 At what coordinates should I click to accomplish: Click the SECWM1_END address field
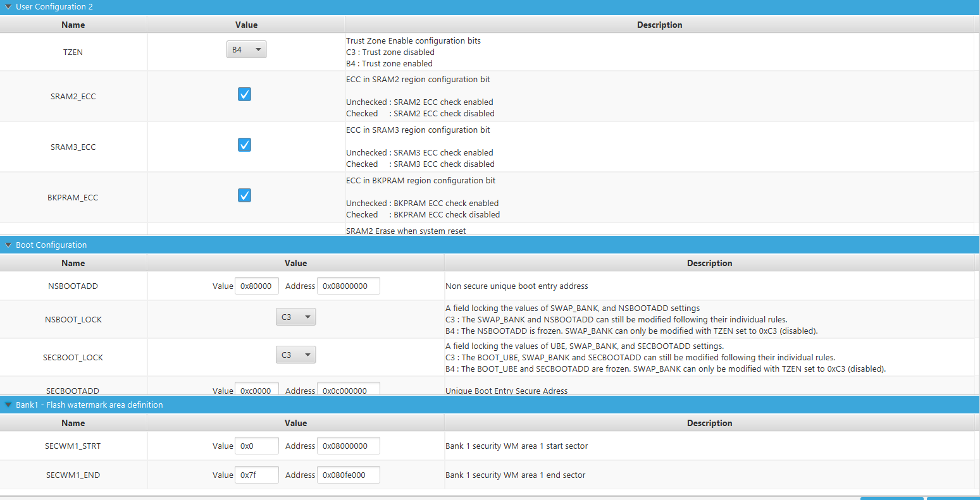coord(348,475)
